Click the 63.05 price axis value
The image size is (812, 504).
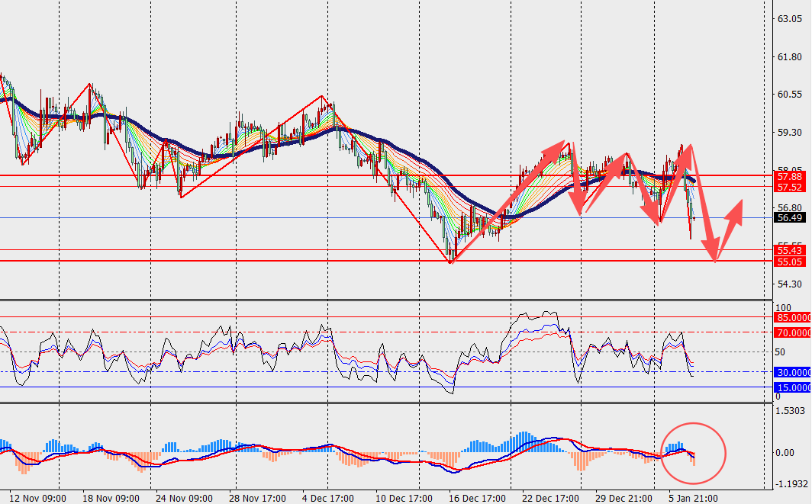788,19
